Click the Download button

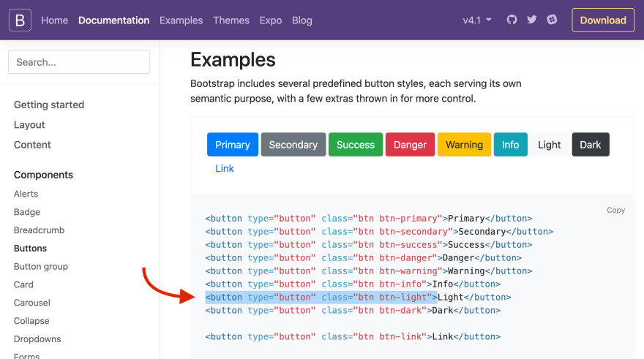click(x=603, y=20)
